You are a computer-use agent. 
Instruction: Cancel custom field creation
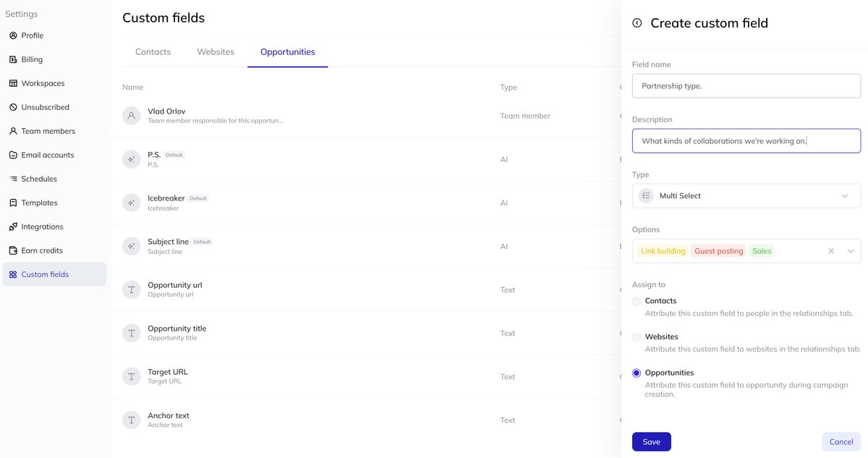coord(841,442)
